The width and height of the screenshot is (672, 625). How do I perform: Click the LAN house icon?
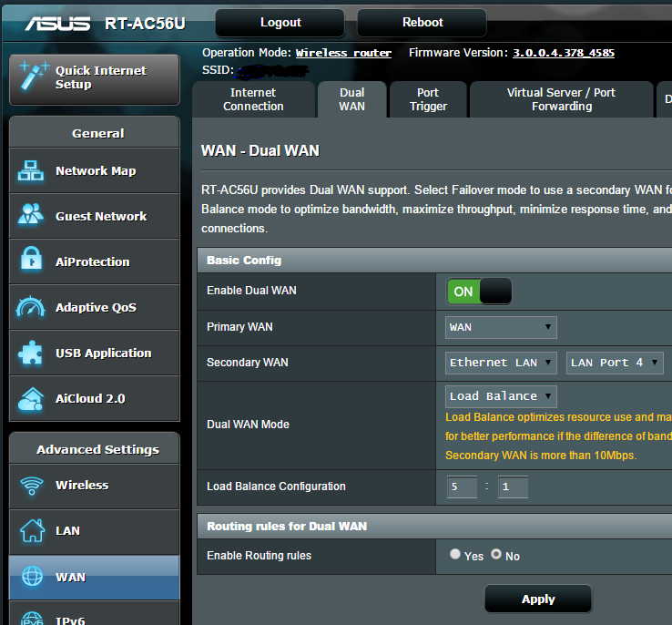pyautogui.click(x=32, y=530)
